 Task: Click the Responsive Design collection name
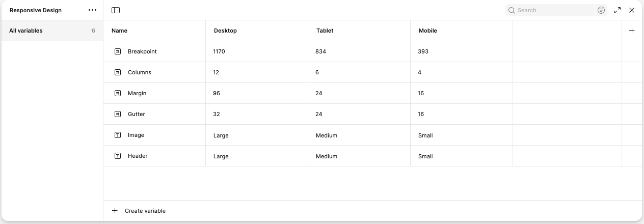tap(36, 10)
